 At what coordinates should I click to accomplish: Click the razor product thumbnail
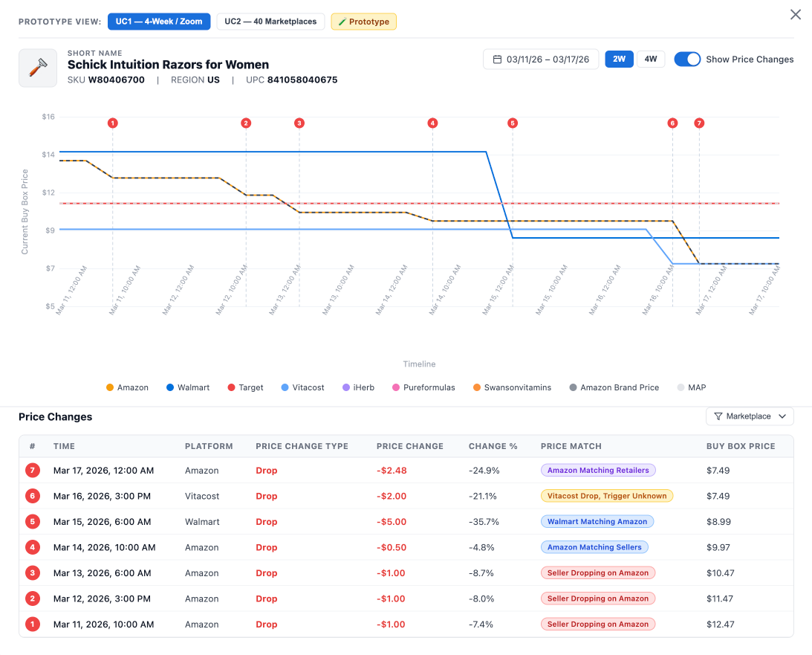[38, 68]
